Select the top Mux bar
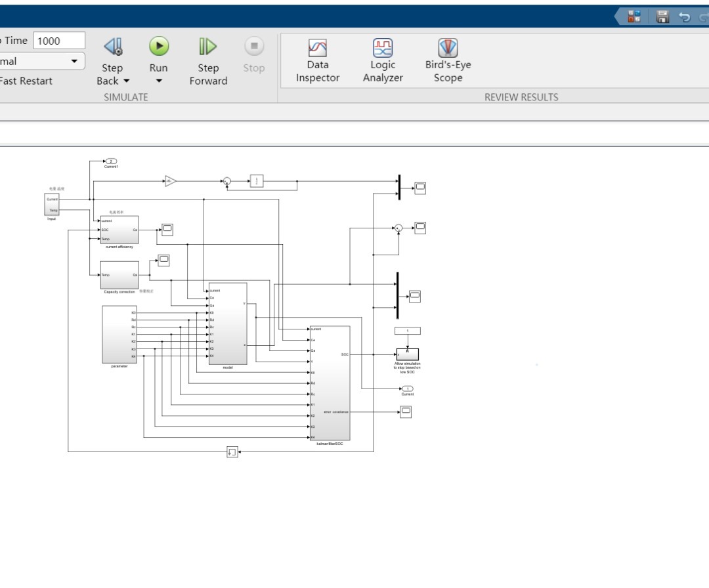The height and width of the screenshot is (588, 709). [399, 187]
